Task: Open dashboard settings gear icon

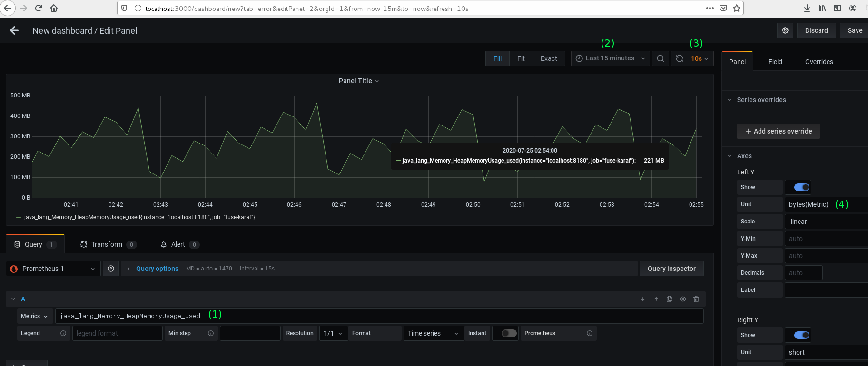Action: point(785,30)
